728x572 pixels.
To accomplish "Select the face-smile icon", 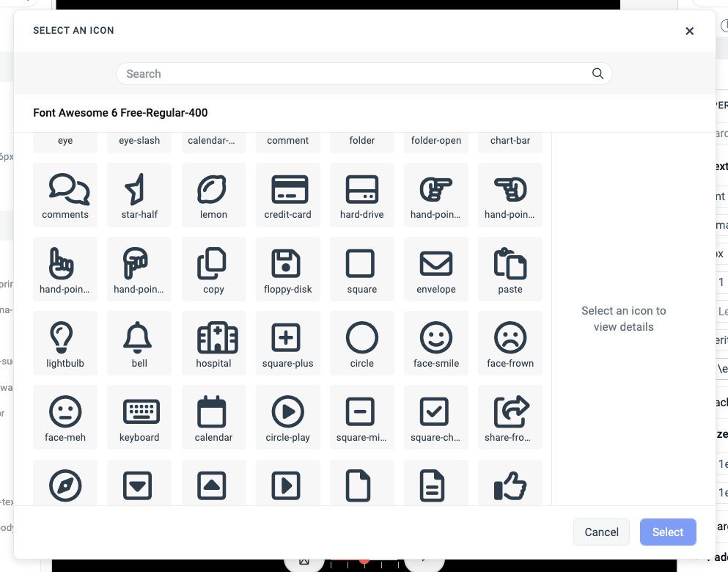I will tap(436, 344).
